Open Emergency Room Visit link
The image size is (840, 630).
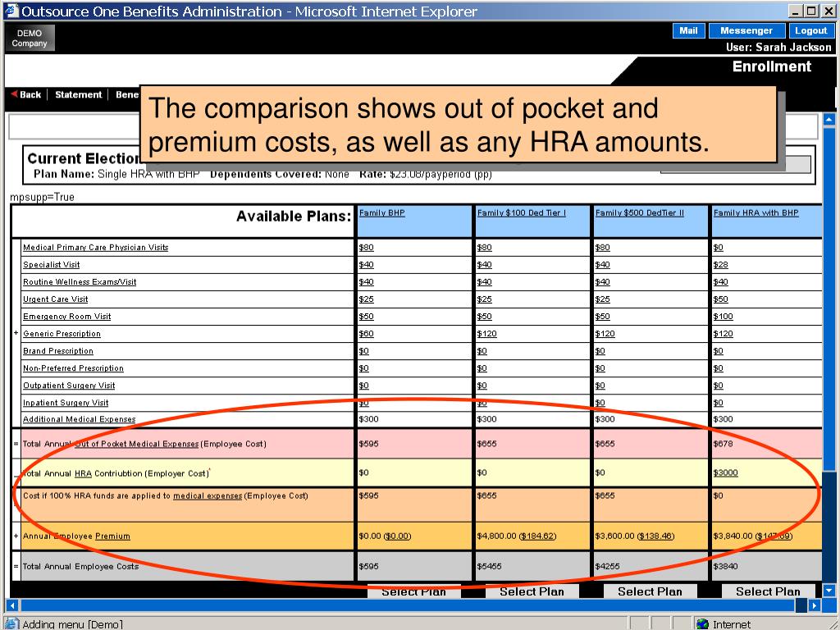click(x=66, y=316)
